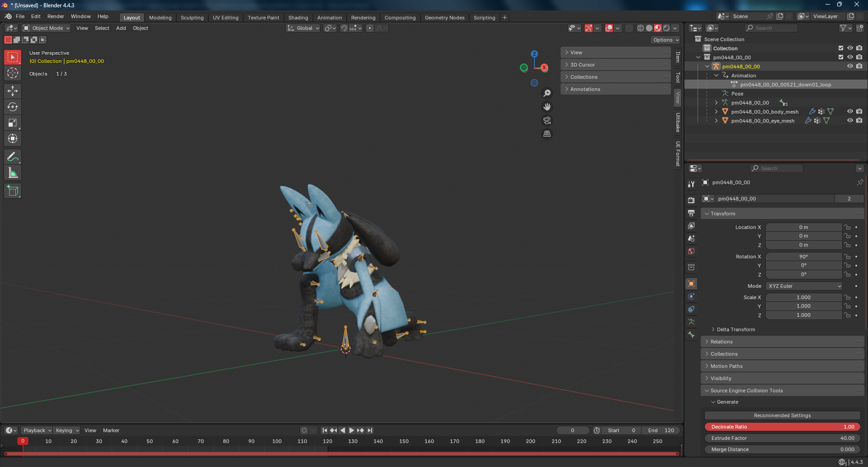Hide Collection in viewport via eye icon
868x467 pixels.
coord(850,48)
